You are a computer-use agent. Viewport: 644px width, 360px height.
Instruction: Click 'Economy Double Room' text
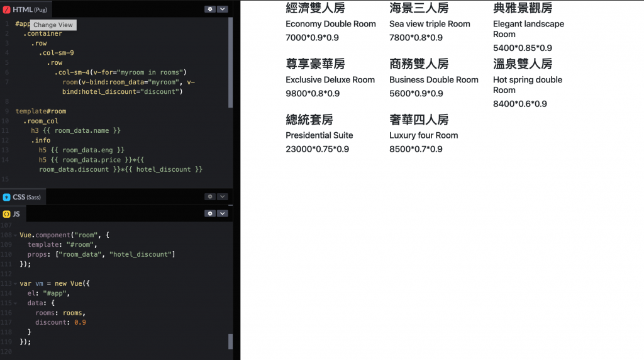click(331, 24)
